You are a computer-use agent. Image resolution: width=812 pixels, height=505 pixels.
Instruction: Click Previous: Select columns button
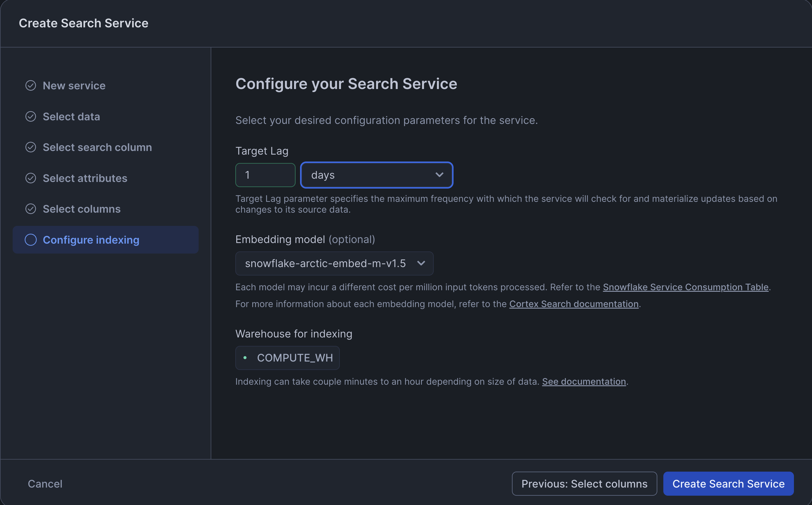coord(584,483)
